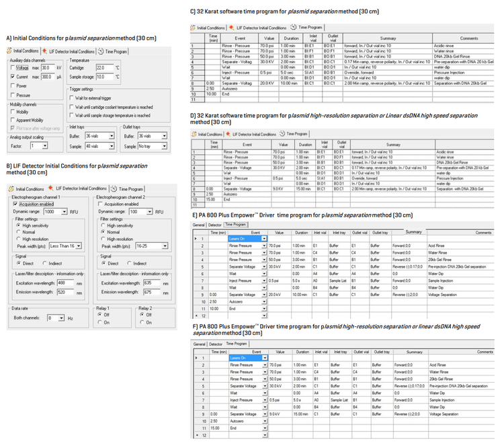Screen dimensions: 504x444
Task: Switch to the Detector tab in panel E
Action: (214, 224)
